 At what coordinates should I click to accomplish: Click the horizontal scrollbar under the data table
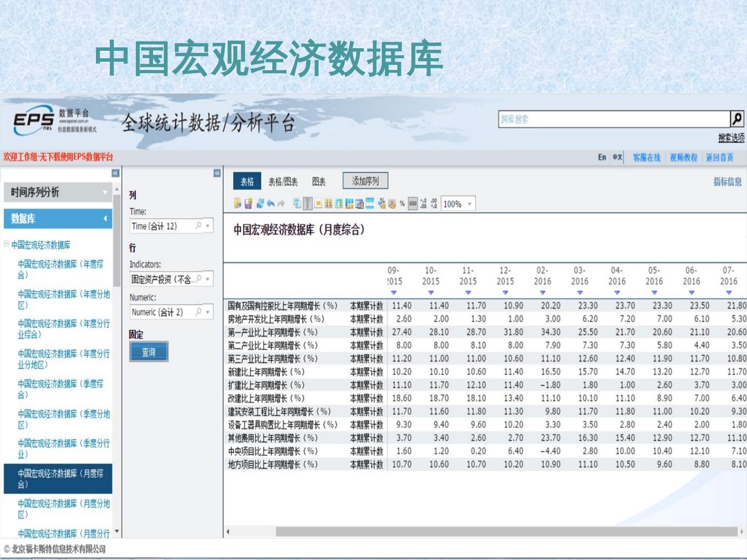coord(506,531)
